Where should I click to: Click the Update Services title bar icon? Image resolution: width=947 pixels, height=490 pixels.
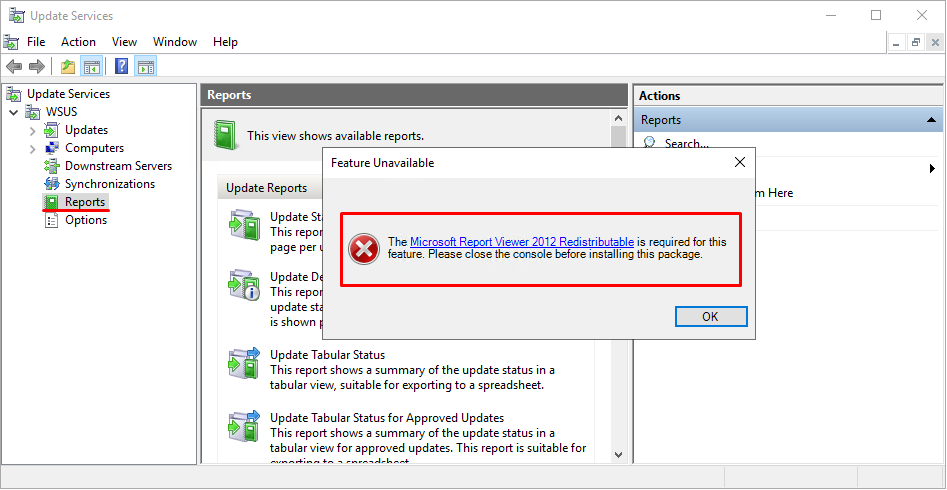[16, 16]
